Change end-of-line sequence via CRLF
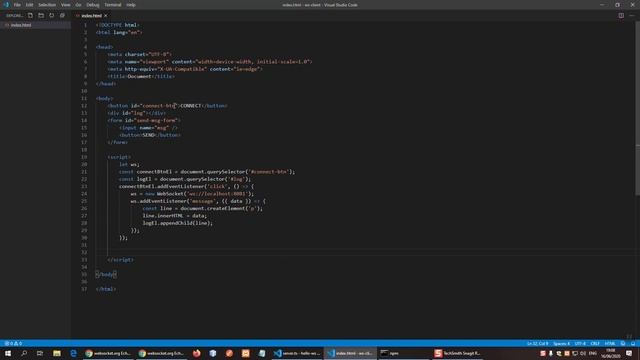Image resolution: width=640 pixels, height=360 pixels. click(595, 343)
